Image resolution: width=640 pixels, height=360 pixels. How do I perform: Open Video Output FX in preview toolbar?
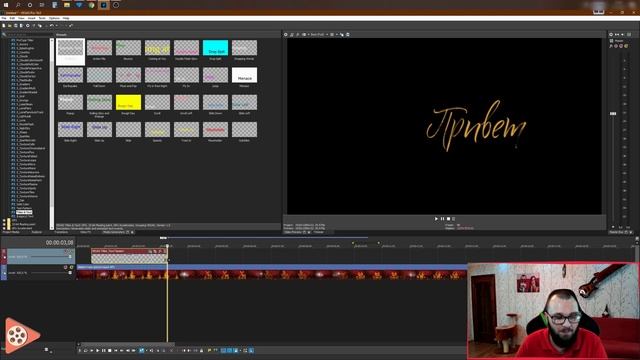pyautogui.click(x=298, y=35)
